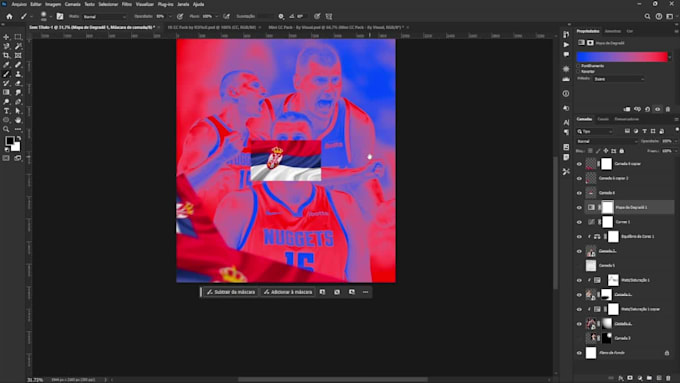The height and width of the screenshot is (383, 680).
Task: Select the Clone Stamp tool
Action: [x=18, y=74]
